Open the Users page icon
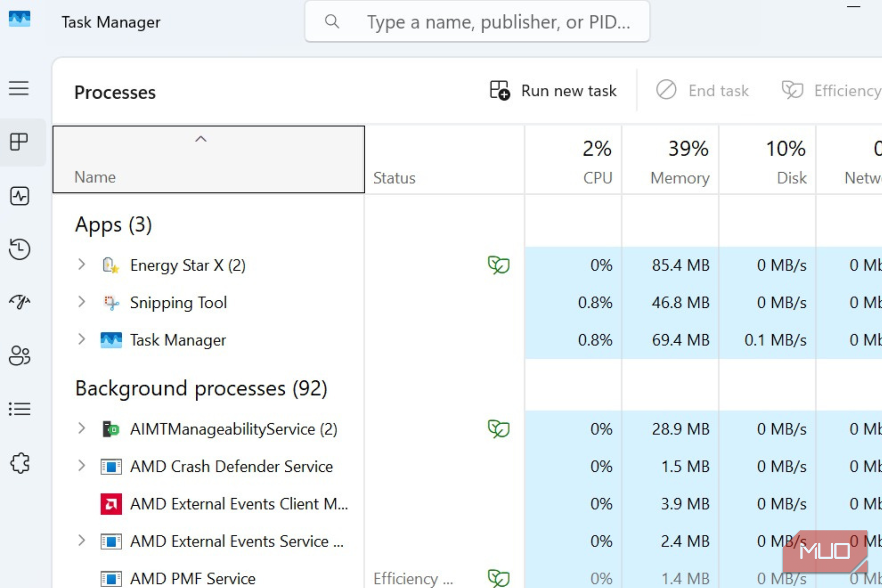882x588 pixels. 19,355
